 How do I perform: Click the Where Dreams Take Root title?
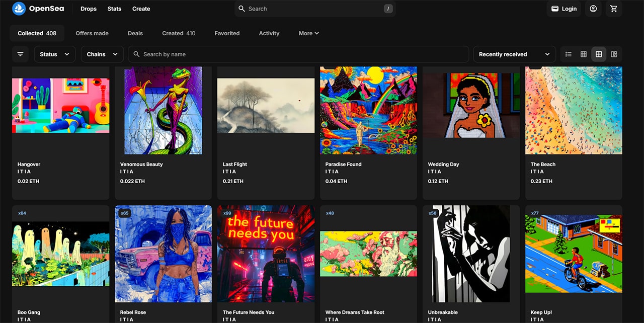pos(355,312)
